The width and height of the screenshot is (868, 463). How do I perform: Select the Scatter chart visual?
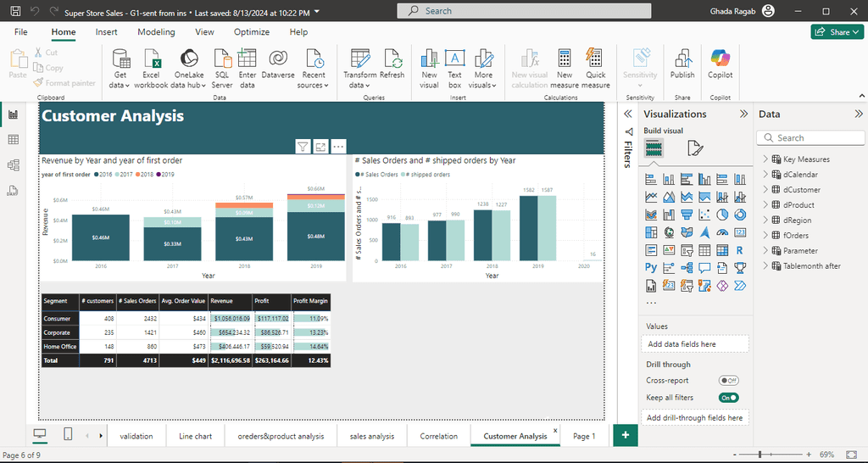pos(704,215)
